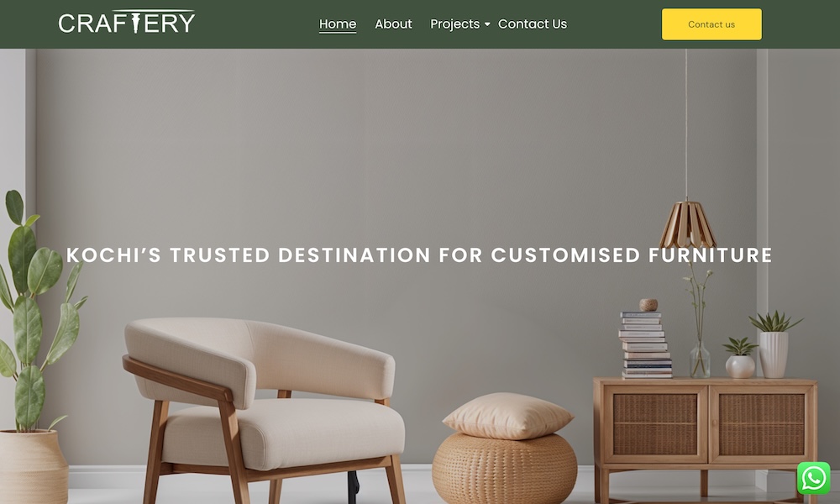Click the large leafy plant at left

pyautogui.click(x=36, y=311)
